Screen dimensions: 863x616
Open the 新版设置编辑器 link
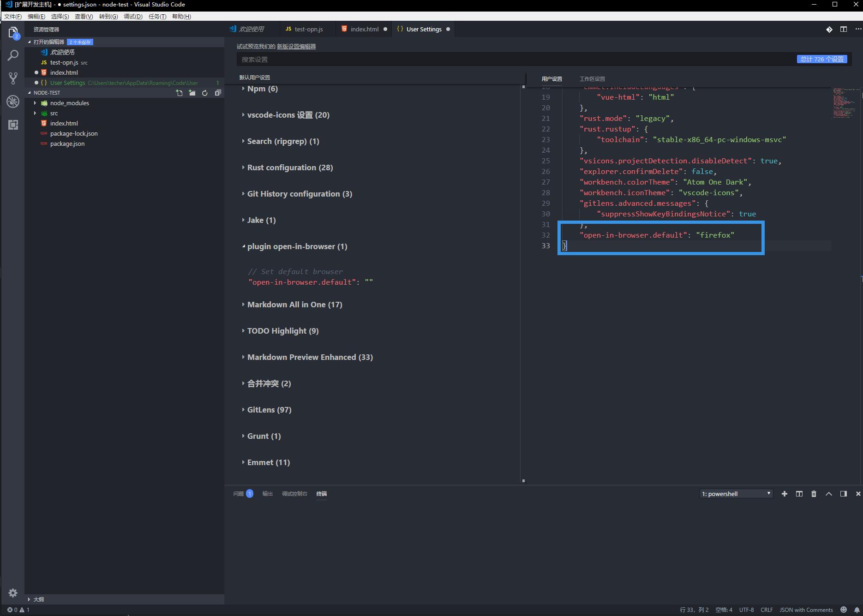coord(297,46)
